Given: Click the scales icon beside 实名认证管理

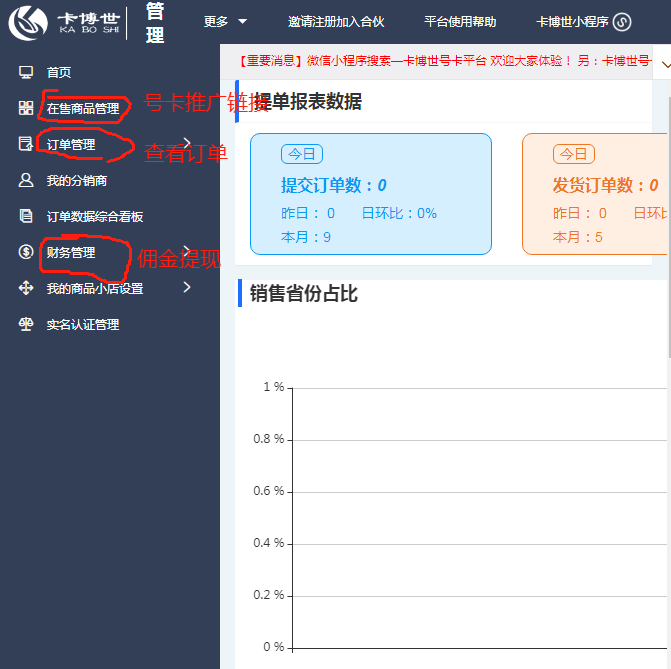Looking at the screenshot, I should pyautogui.click(x=26, y=324).
